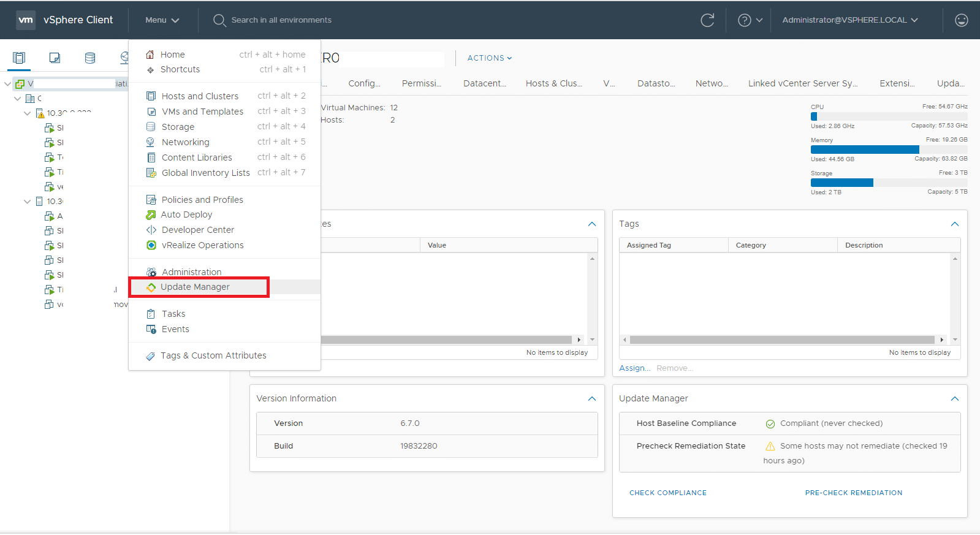
Task: Click the Remove tag link
Action: [x=675, y=368]
